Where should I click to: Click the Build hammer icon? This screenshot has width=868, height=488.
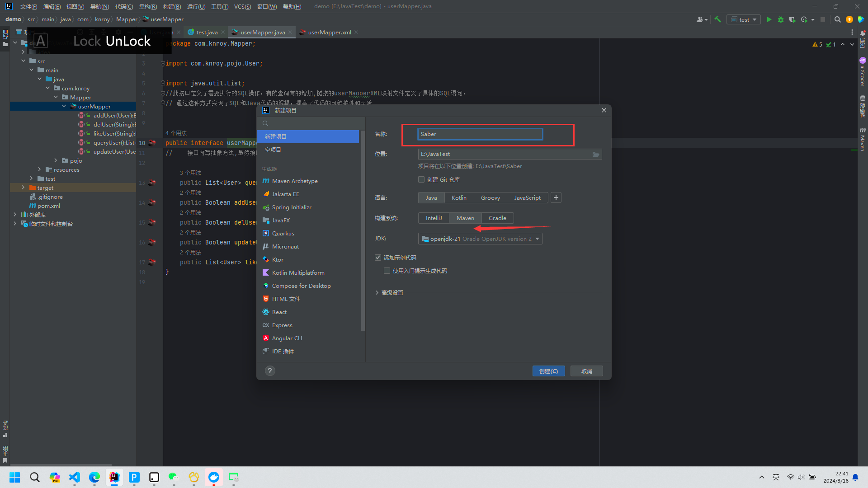717,19
